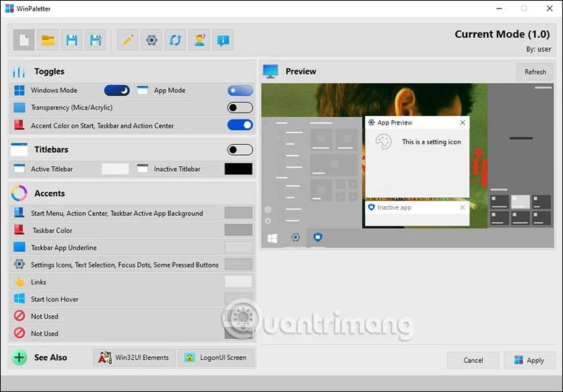The height and width of the screenshot is (392, 563).
Task: Click the Save As floppy icon
Action: (96, 40)
